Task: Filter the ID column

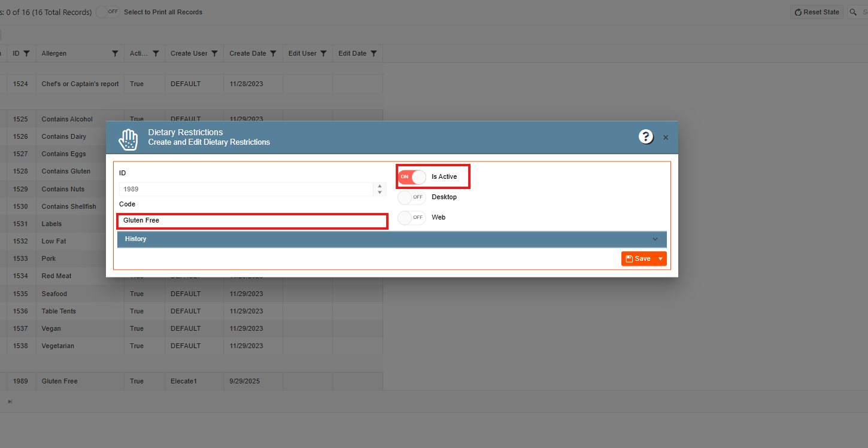Action: [26, 54]
